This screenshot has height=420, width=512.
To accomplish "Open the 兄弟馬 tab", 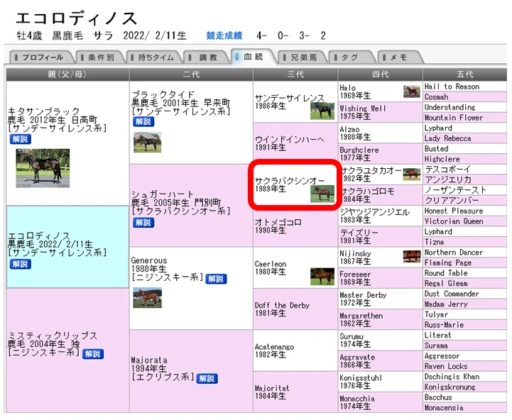I will coord(303,57).
